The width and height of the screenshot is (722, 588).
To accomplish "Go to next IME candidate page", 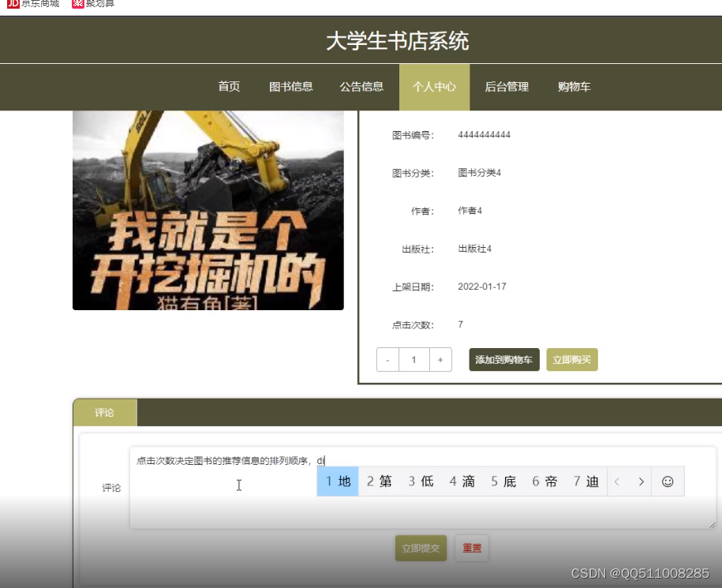I will [641, 481].
